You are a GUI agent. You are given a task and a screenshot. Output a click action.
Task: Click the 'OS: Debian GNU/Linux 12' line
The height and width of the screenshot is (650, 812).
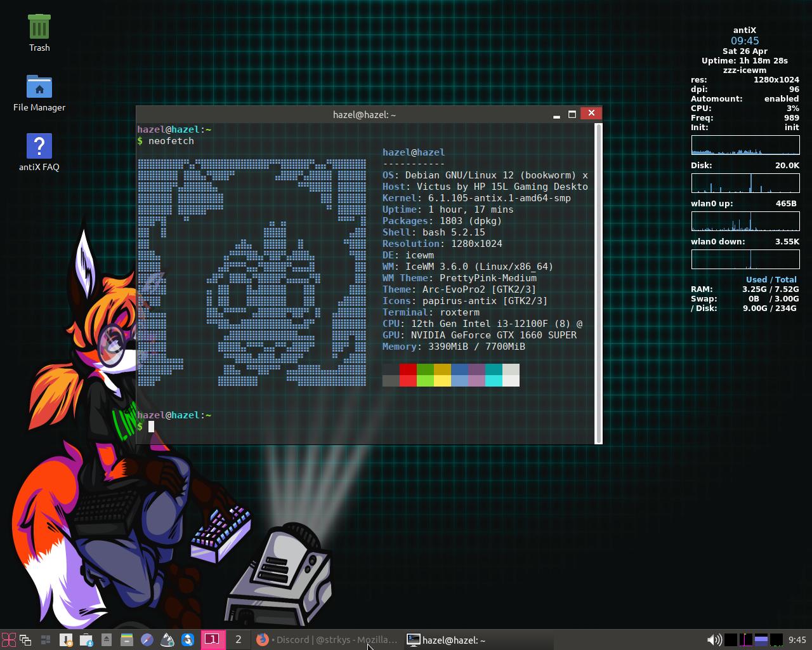(x=485, y=175)
